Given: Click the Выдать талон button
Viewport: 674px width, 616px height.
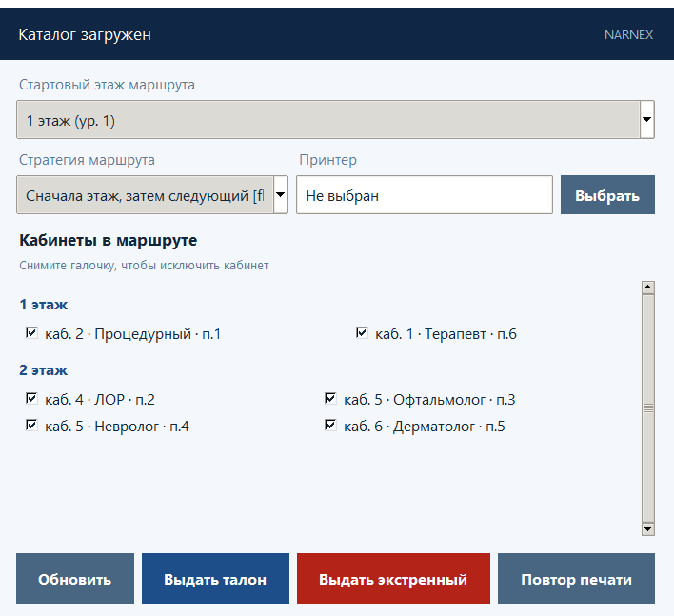Looking at the screenshot, I should [215, 579].
